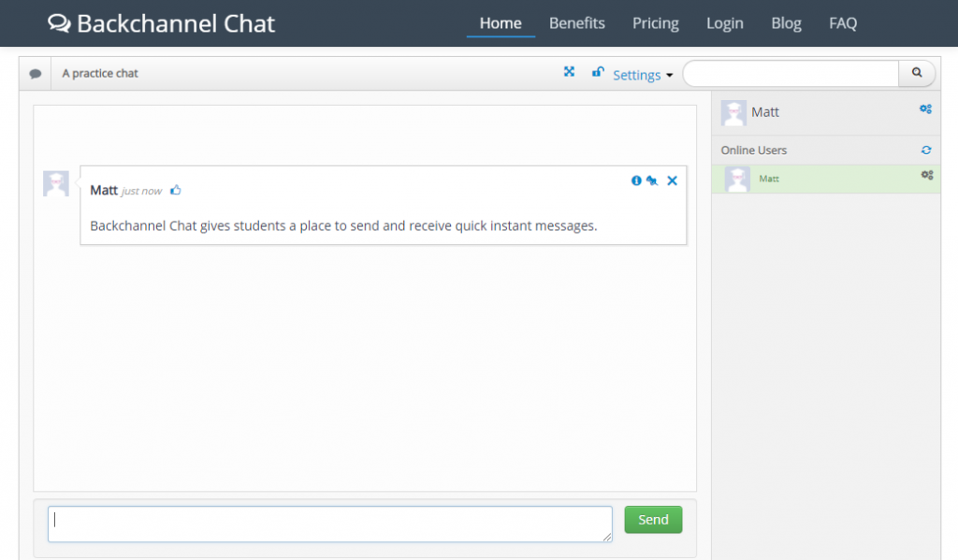Toggle the chat lock icon

[598, 72]
